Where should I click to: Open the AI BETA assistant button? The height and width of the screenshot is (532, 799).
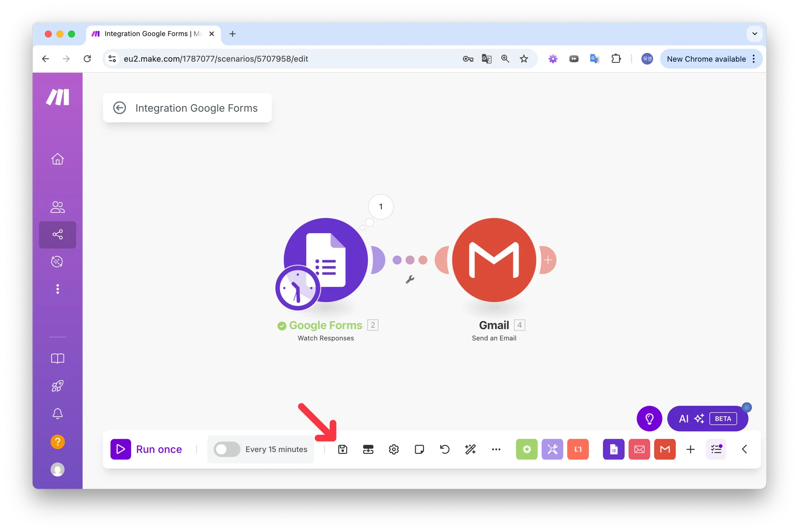(x=708, y=419)
